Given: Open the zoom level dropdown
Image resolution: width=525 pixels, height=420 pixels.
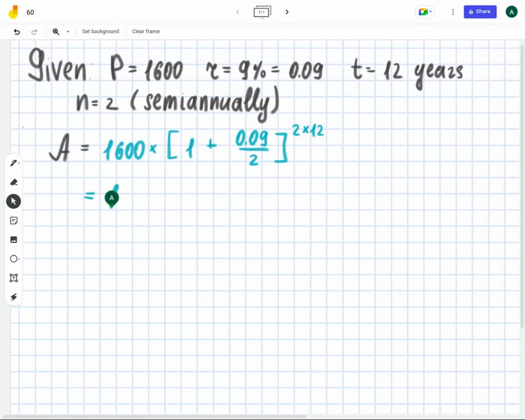Looking at the screenshot, I should click(68, 32).
